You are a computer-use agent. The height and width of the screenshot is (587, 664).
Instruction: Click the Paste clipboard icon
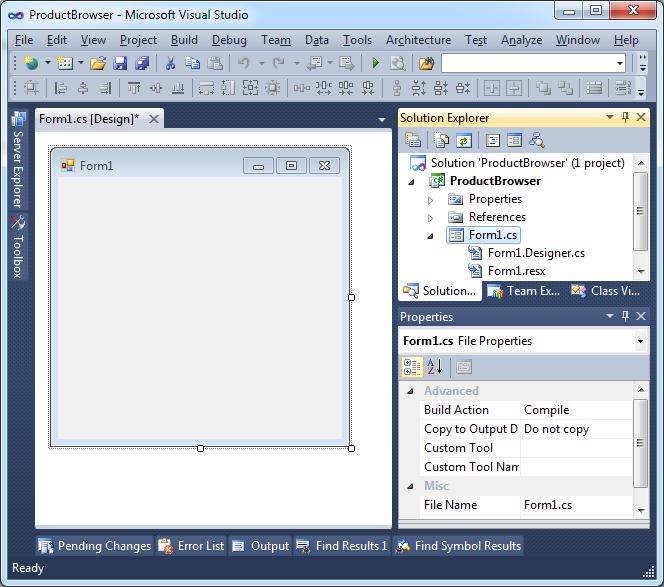215,64
